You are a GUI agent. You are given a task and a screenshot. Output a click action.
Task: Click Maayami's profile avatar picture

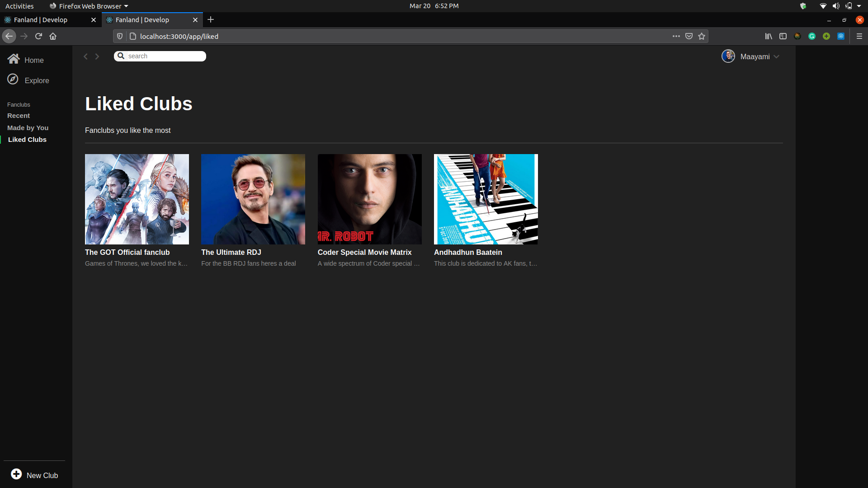(728, 56)
